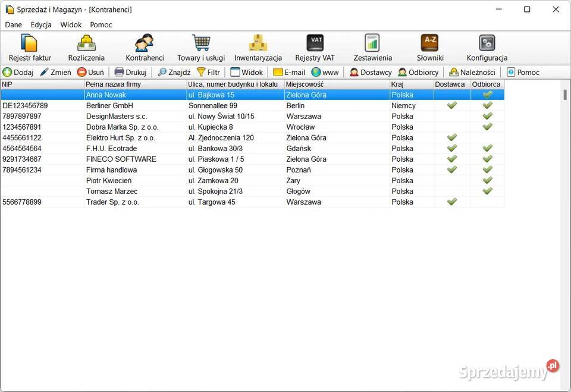This screenshot has height=392, width=571.
Task: Toggle Odbiorca checkmark for Tomasz Marzec
Action: coord(488,192)
